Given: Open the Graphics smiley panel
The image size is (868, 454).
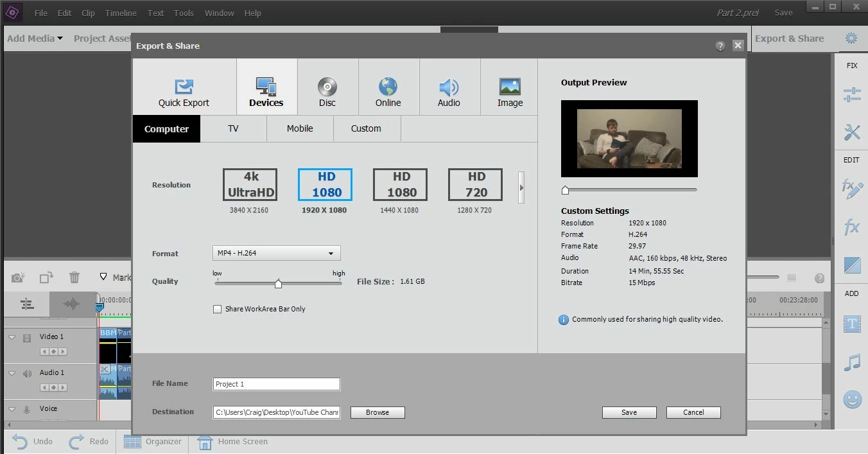Looking at the screenshot, I should pyautogui.click(x=852, y=400).
